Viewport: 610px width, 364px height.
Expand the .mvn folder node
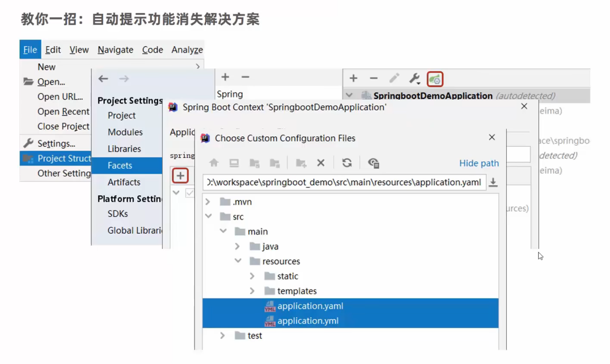[x=208, y=202]
